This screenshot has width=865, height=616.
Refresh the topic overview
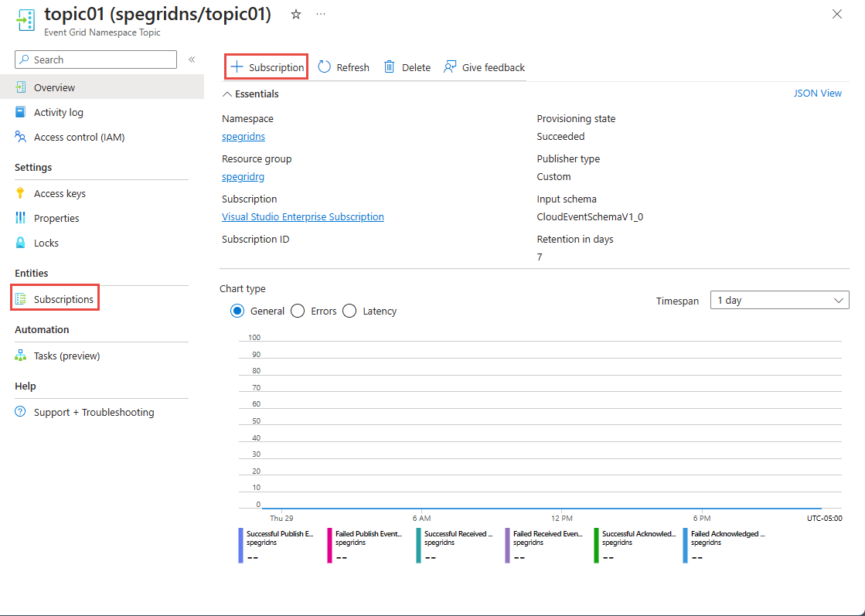tap(344, 66)
